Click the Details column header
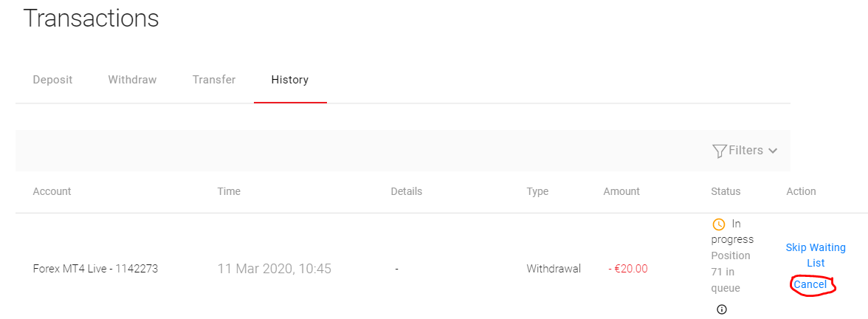The height and width of the screenshot is (319, 868). coord(406,191)
